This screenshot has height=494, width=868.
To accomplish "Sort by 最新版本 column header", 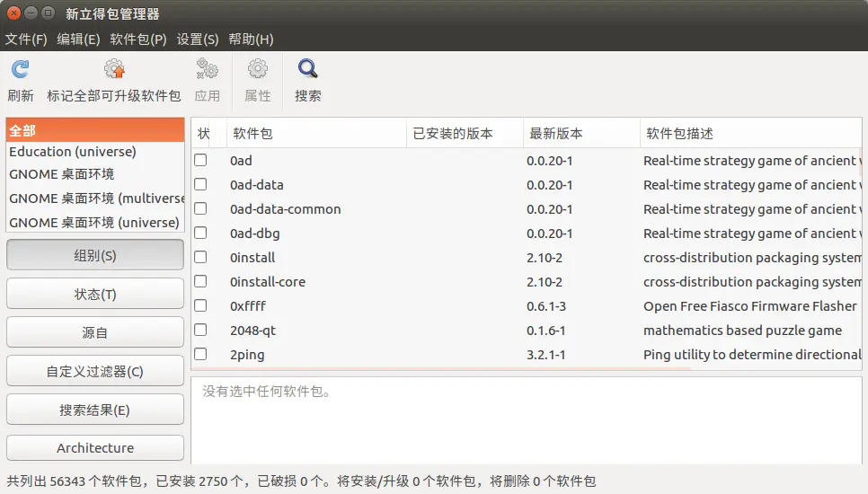I will point(581,133).
